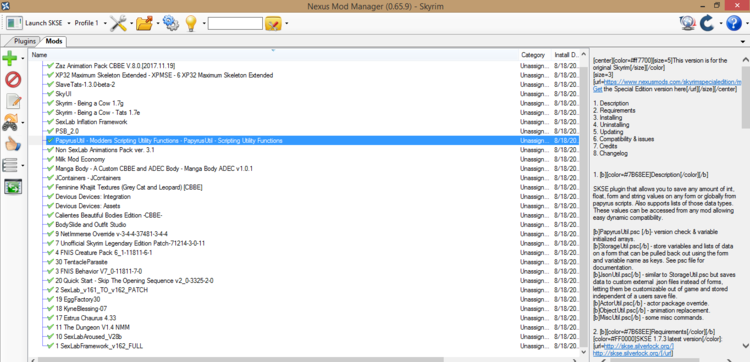The width and height of the screenshot is (750, 362).
Task: Toggle checkmark for Milk Mod Economy
Action: coord(51,159)
